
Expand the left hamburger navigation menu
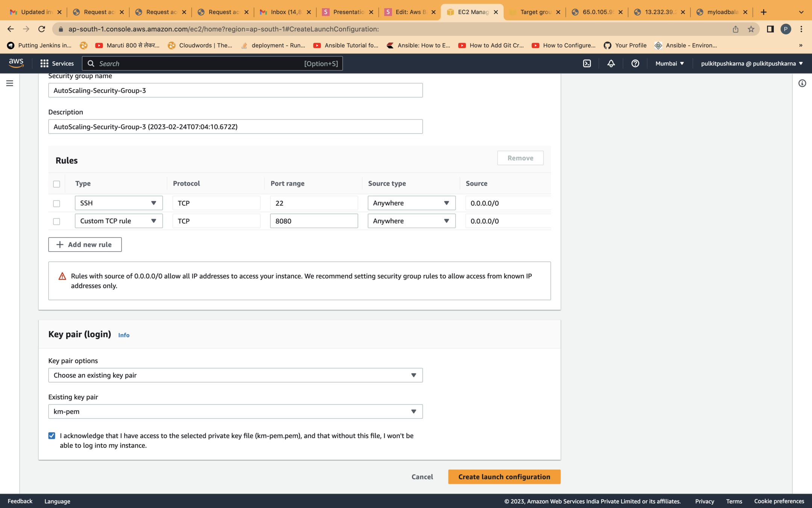point(10,83)
